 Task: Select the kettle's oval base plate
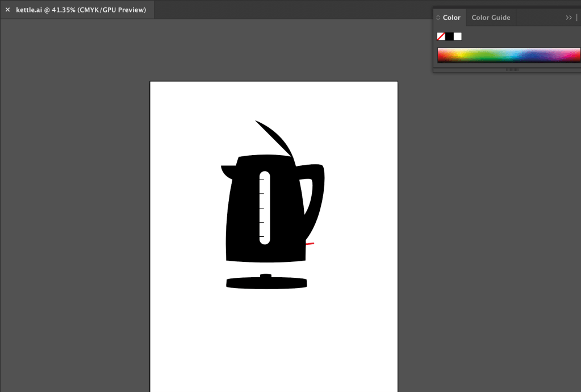(266, 283)
